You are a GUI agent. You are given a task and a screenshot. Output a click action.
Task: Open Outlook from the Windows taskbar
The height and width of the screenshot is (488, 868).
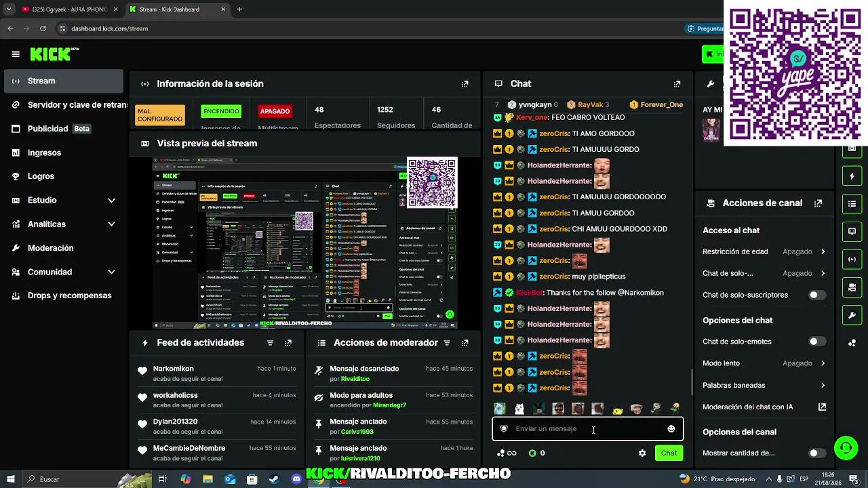pos(230,479)
